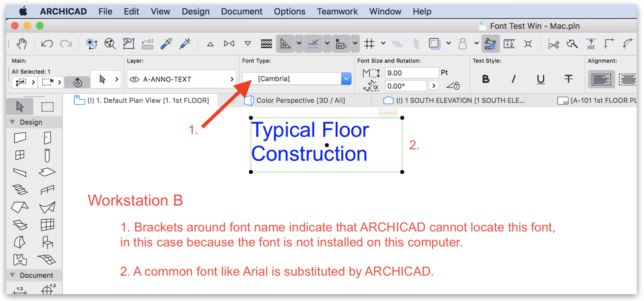Toggle snap guides button
644x301 pixels.
(x=313, y=44)
